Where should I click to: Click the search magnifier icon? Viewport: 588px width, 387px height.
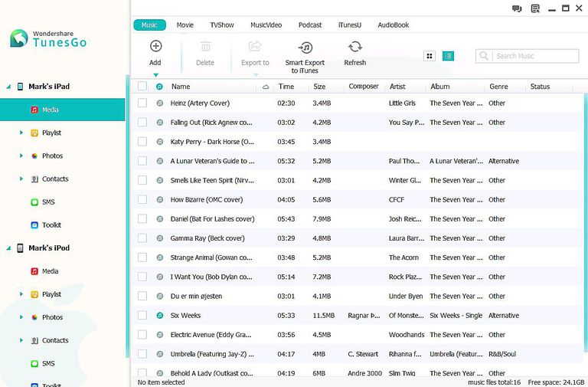click(484, 56)
